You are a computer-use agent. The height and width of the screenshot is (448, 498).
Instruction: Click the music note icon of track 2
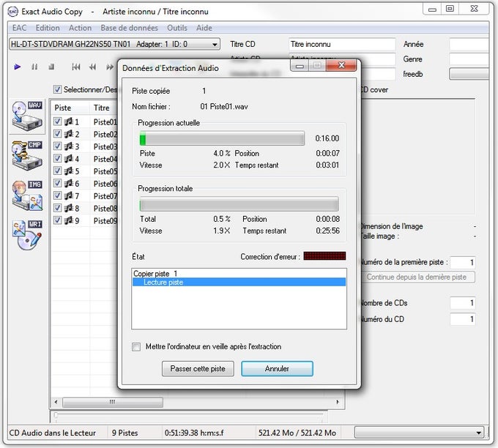pos(68,134)
